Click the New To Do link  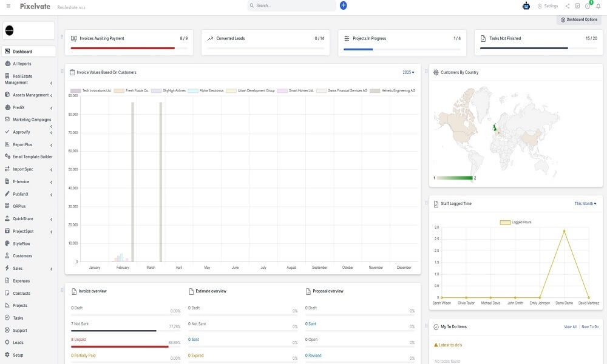[589, 326]
